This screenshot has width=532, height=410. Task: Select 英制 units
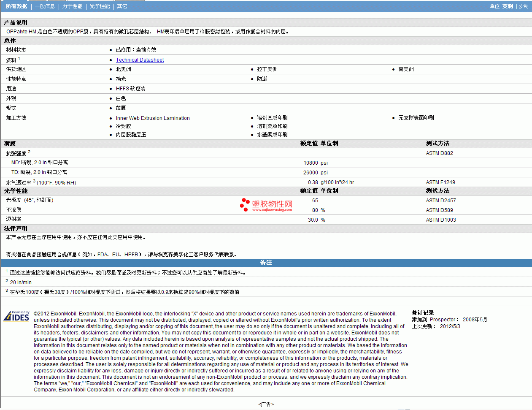coord(508,6)
